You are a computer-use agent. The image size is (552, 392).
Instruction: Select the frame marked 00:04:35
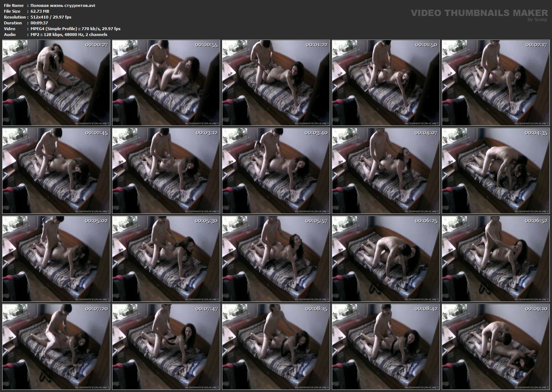tap(496, 171)
